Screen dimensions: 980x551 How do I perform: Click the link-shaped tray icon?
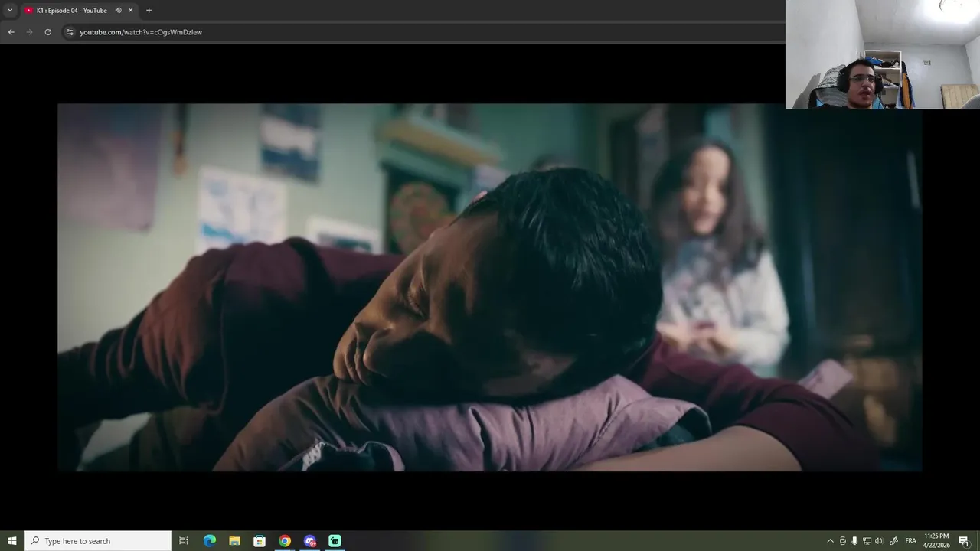point(893,541)
